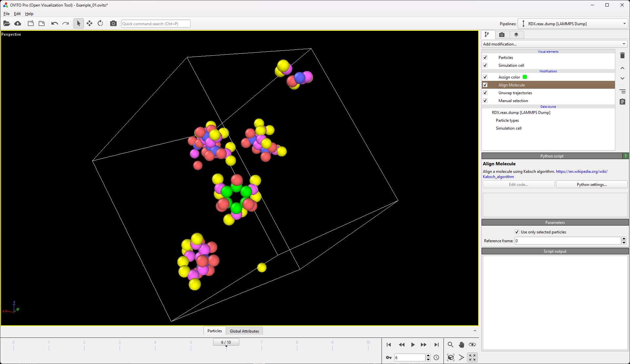Jump to the last animation frame
The image size is (630, 364).
point(436,345)
